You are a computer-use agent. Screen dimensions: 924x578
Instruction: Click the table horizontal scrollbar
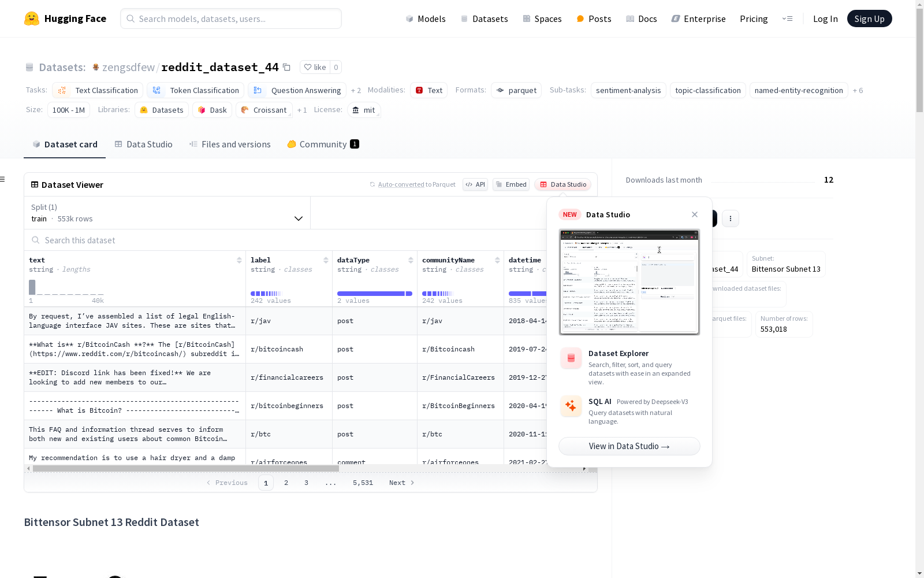coord(186,469)
